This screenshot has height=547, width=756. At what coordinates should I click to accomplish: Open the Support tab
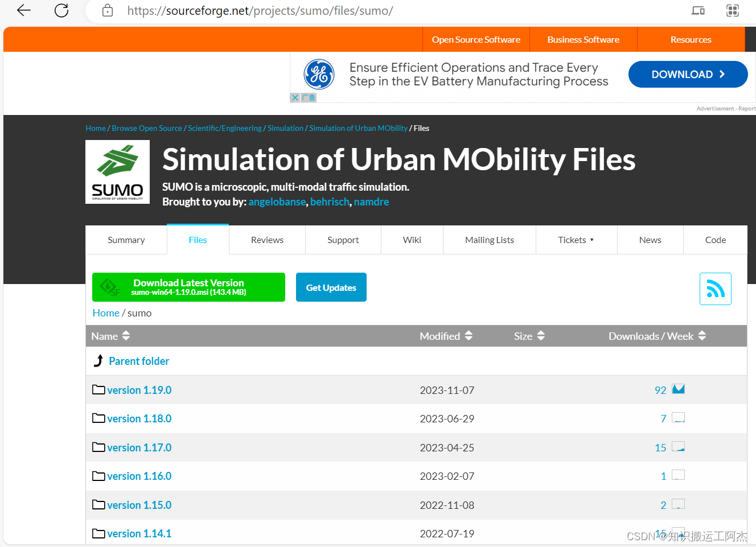pyautogui.click(x=343, y=240)
